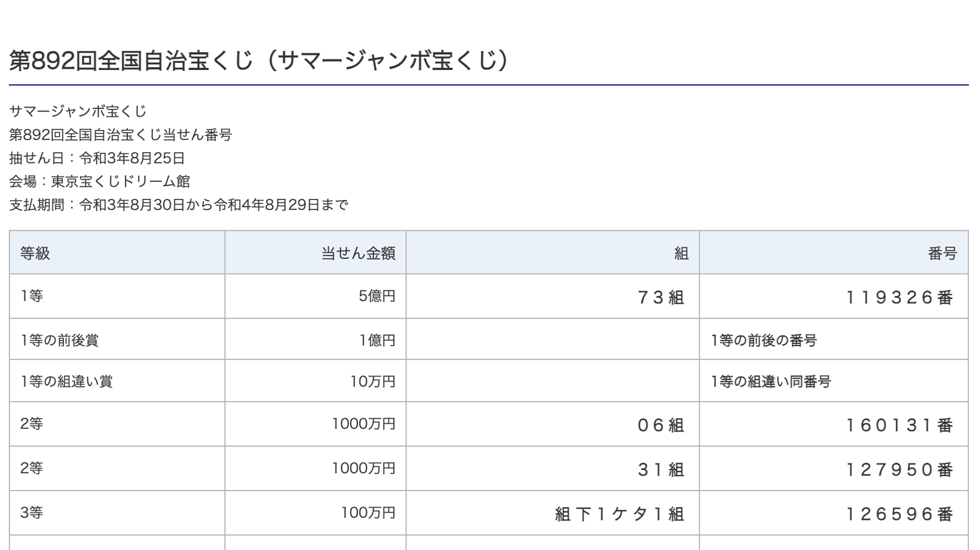Click the 抽せん日 draw date line
980x550 pixels.
tap(97, 159)
